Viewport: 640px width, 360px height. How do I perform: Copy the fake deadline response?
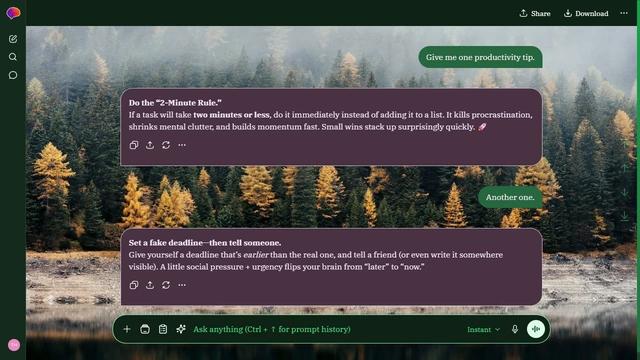tap(134, 285)
